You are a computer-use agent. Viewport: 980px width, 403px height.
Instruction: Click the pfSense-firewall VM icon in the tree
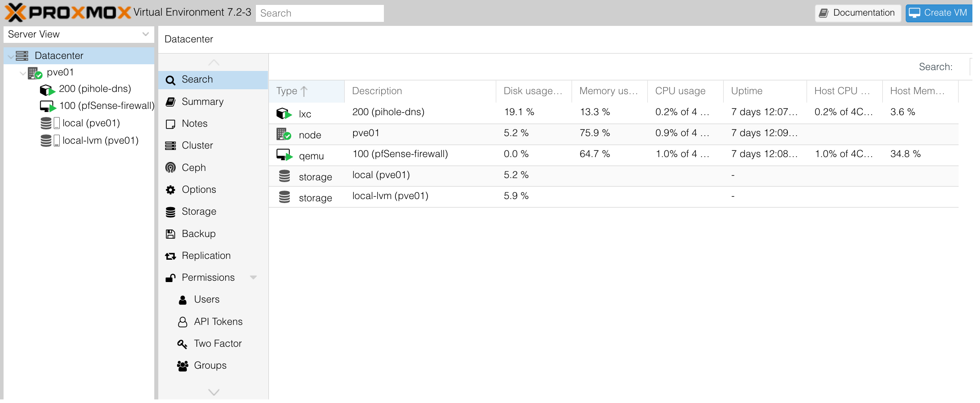pyautogui.click(x=47, y=106)
